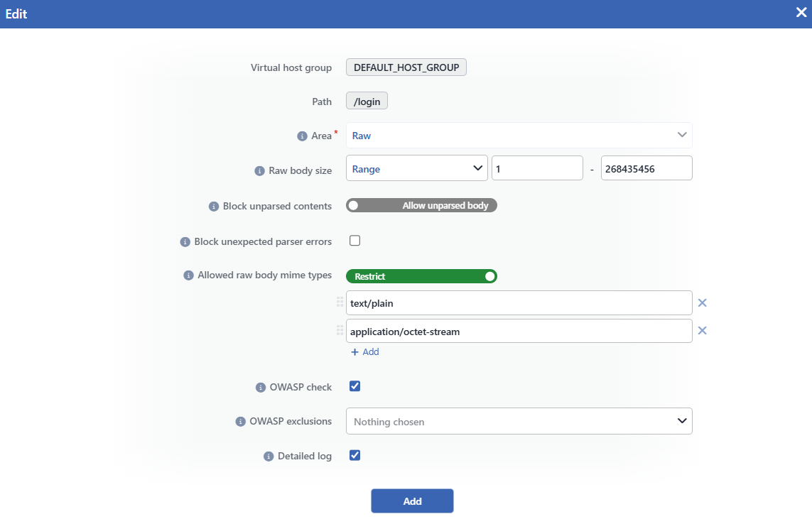This screenshot has height=519, width=812.
Task: Uncheck the OWASP check box
Action: tap(354, 386)
